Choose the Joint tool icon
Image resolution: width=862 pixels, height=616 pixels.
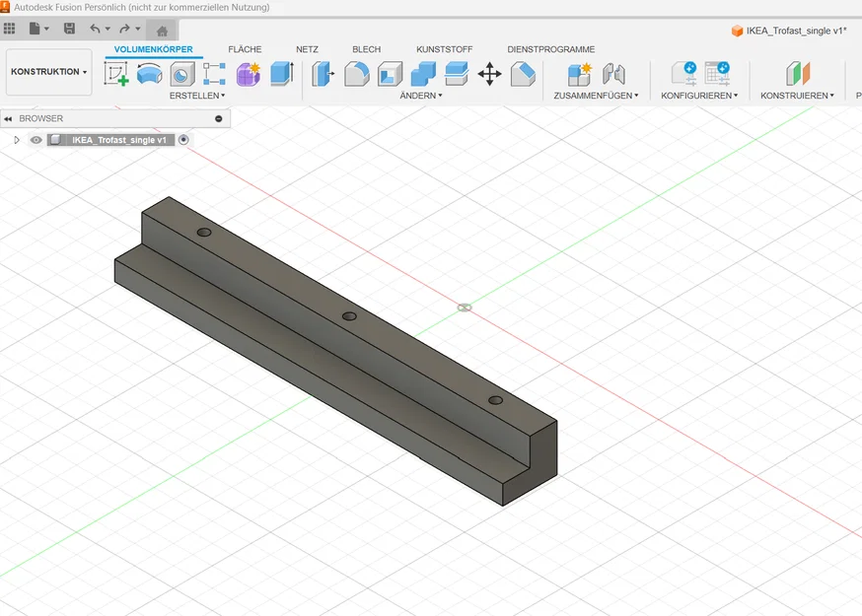(x=613, y=74)
